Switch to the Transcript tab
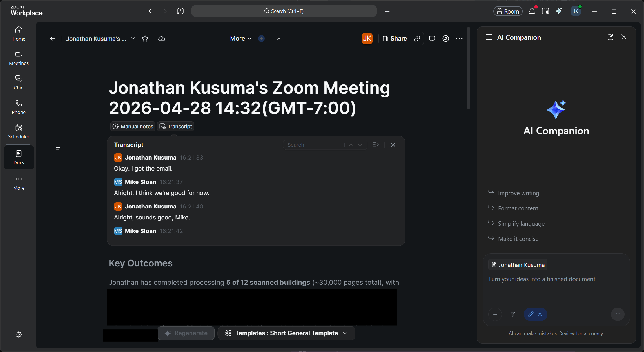 click(176, 126)
